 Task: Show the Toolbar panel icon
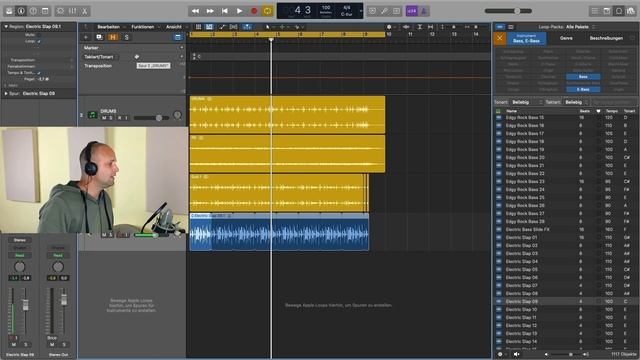[45, 11]
